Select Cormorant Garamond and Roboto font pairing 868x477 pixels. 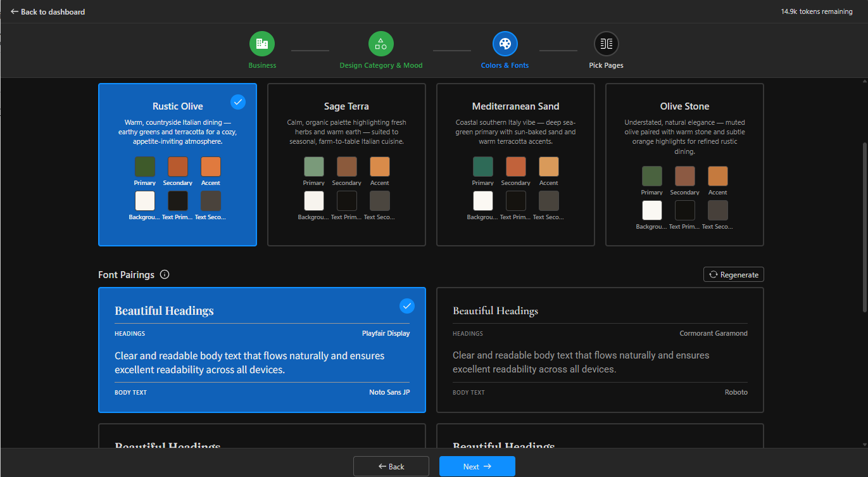600,350
